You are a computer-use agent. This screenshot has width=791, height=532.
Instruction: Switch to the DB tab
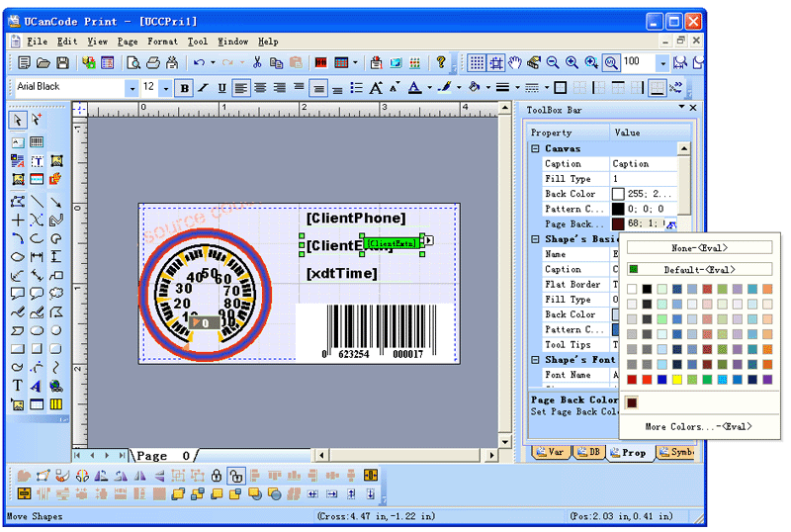[x=588, y=453]
